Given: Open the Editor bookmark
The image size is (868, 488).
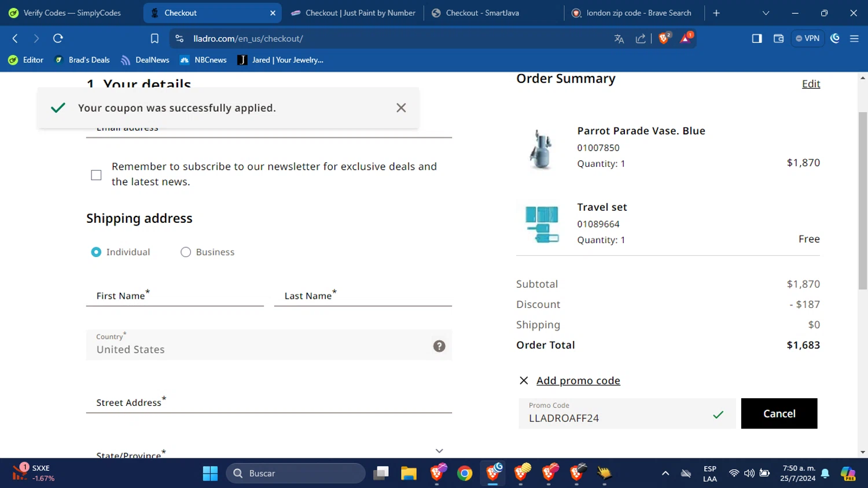Looking at the screenshot, I should [26, 60].
